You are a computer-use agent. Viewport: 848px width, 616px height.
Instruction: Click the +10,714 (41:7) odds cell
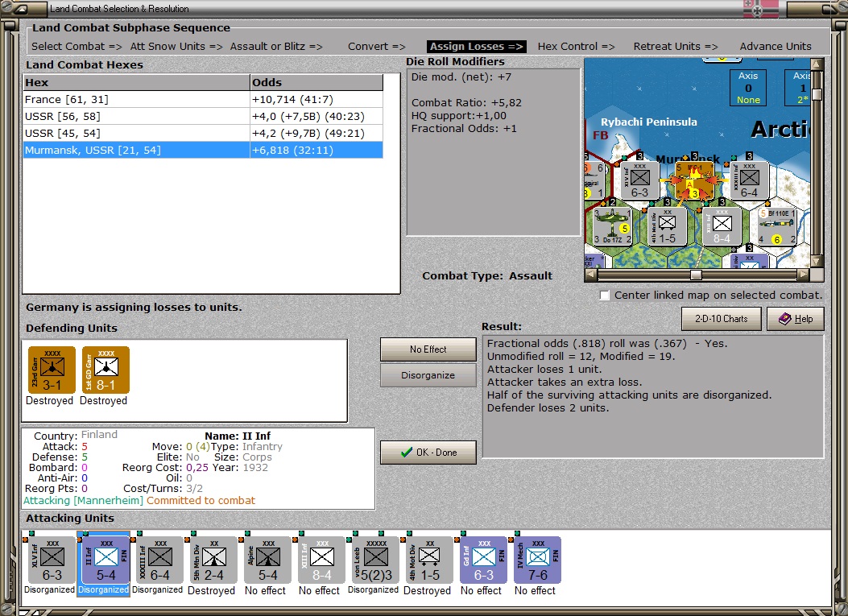point(316,100)
